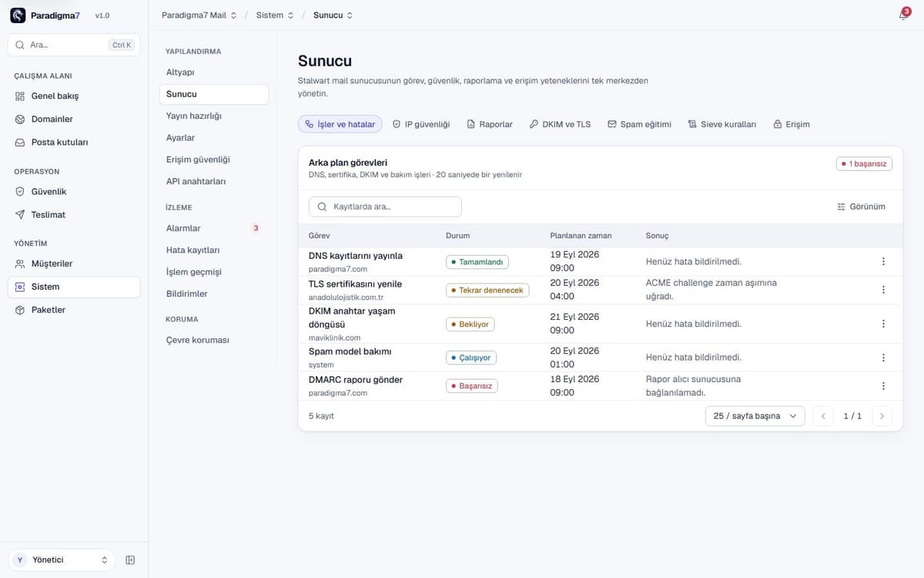The image size is (924, 578).
Task: Sort by Durum column header
Action: tap(457, 236)
